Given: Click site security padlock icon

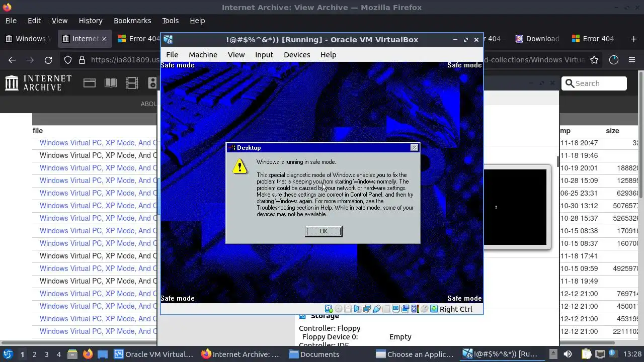Looking at the screenshot, I should coord(82,60).
